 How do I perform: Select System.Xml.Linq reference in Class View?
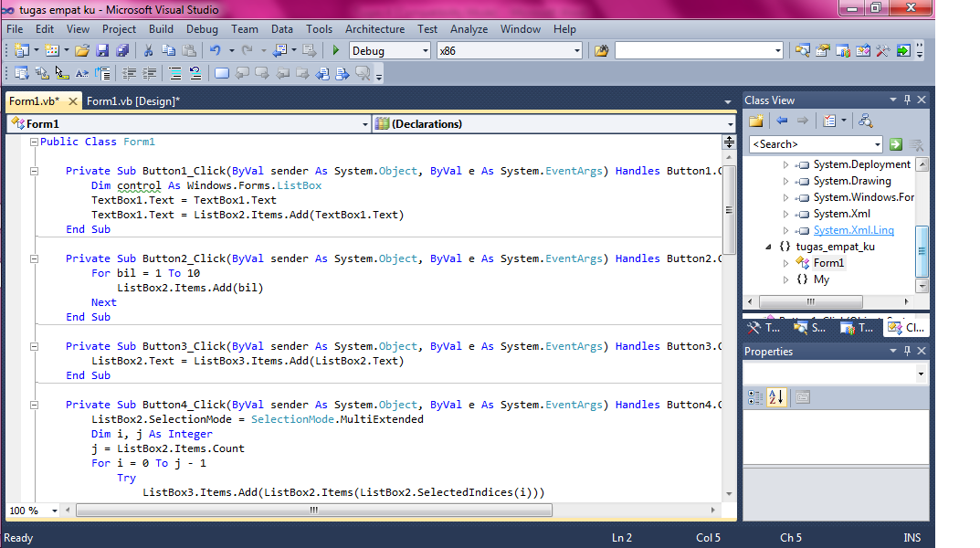point(853,230)
